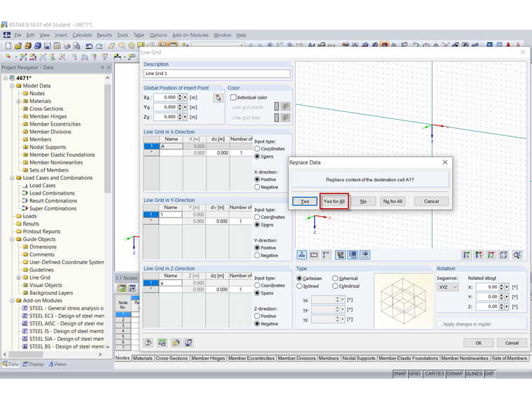Collapse the Model Data tree node
The image size is (532, 399).
[x=12, y=86]
